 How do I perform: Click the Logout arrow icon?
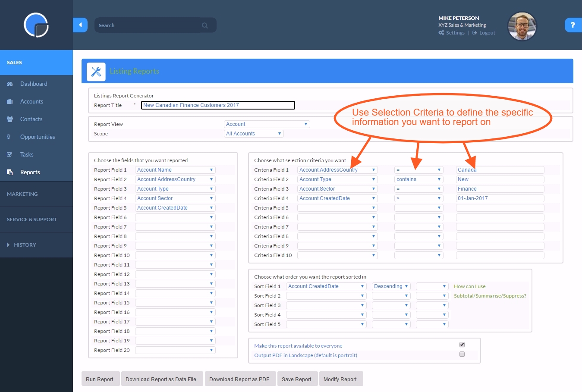pyautogui.click(x=475, y=33)
